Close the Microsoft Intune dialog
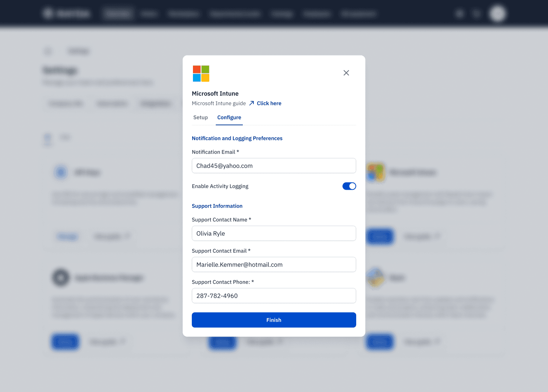The width and height of the screenshot is (548, 392). (x=346, y=73)
